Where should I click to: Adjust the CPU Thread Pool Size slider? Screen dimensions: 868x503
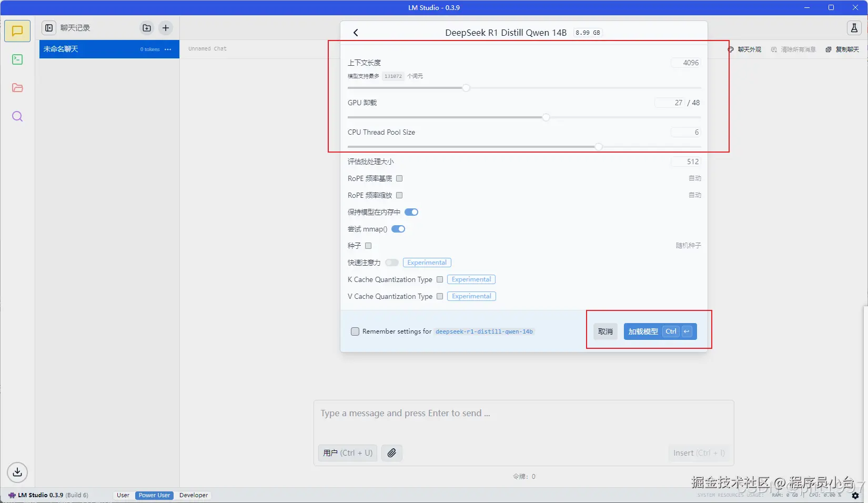599,147
